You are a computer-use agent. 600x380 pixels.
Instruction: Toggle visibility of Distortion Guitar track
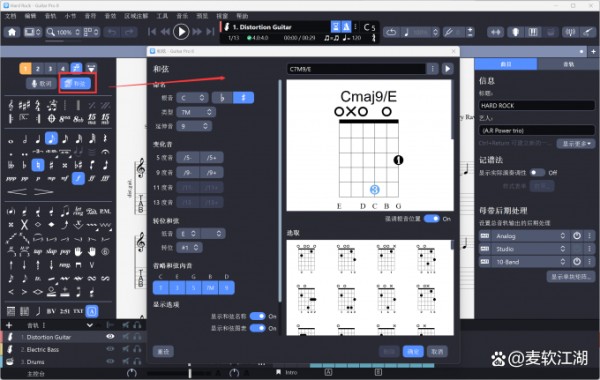pos(110,336)
